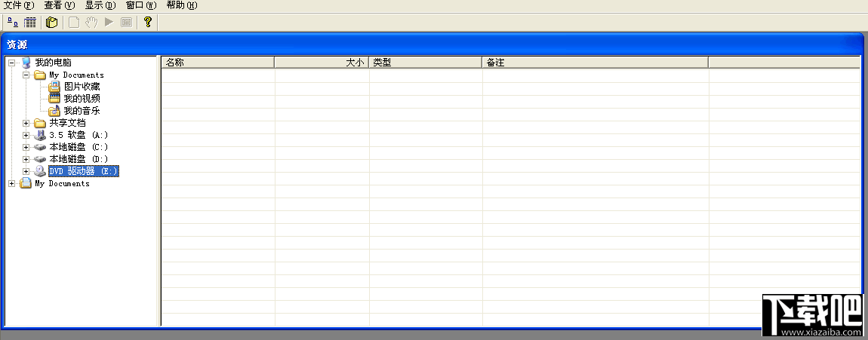The width and height of the screenshot is (868, 340).
Task: Select 我的视频 tree item
Action: pyautogui.click(x=82, y=99)
